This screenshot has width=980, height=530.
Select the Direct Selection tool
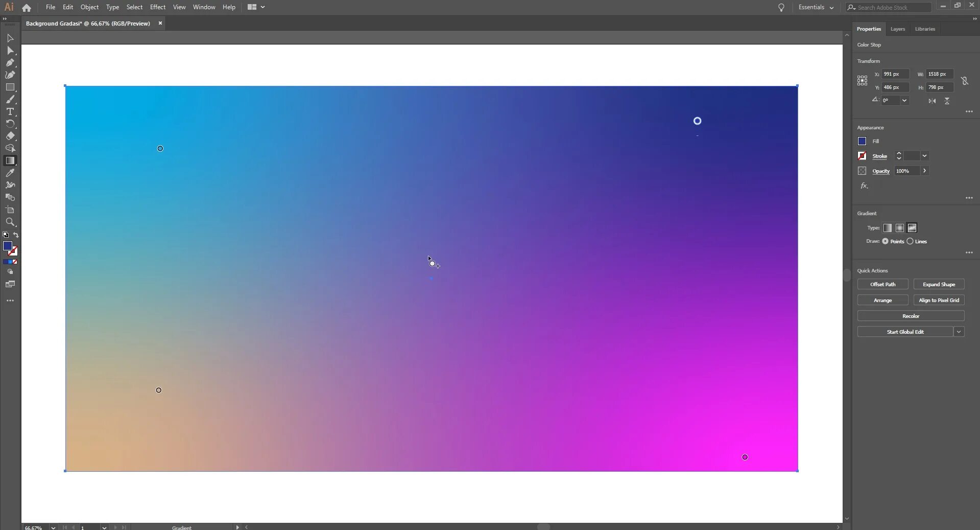10,51
